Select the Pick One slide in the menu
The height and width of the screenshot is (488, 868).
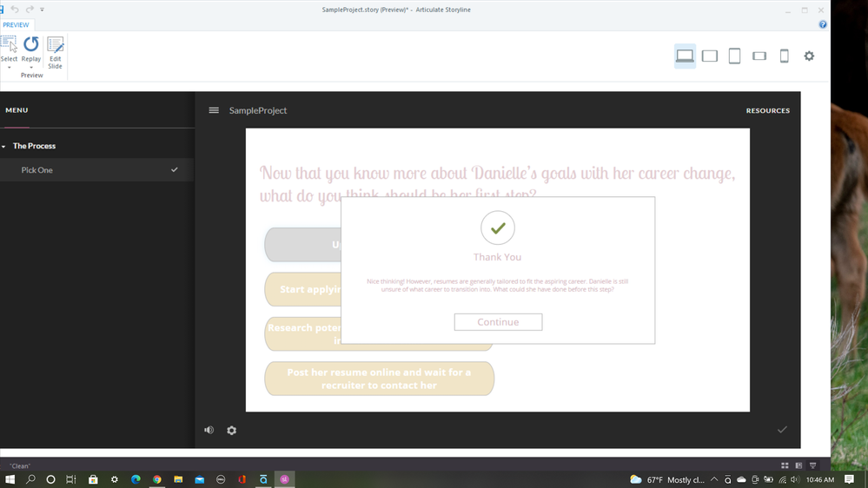click(x=96, y=170)
